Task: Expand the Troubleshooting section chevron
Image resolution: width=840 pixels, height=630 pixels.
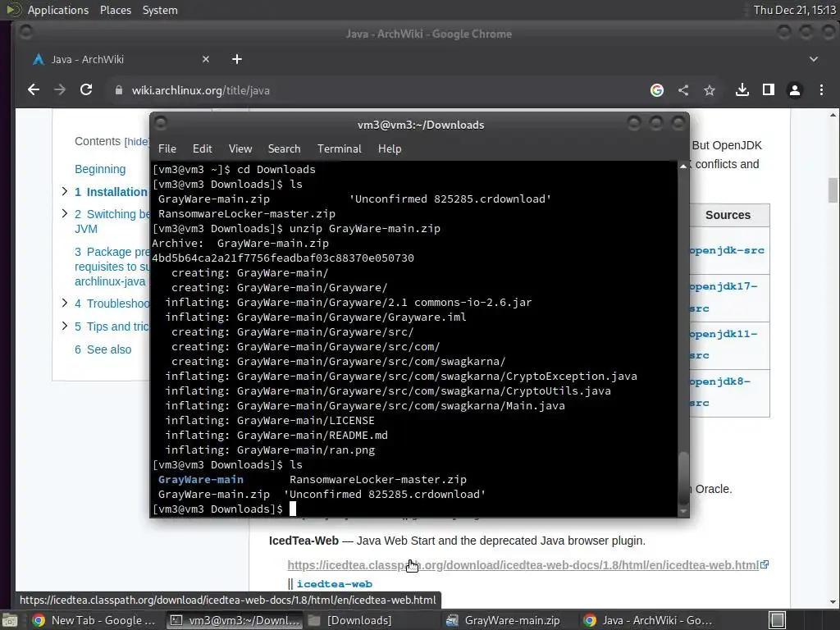Action: 64,303
